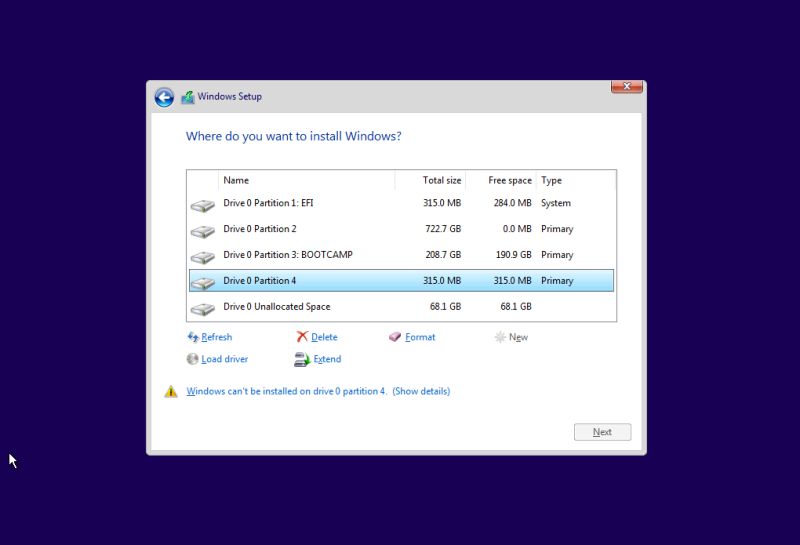The height and width of the screenshot is (545, 800).
Task: Click the Refresh arrows icon
Action: coord(193,337)
